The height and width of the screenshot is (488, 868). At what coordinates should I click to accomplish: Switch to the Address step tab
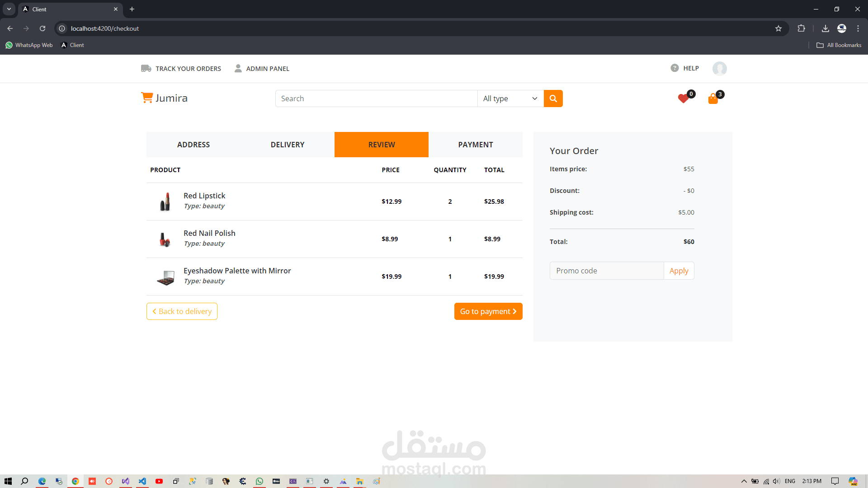coord(193,145)
